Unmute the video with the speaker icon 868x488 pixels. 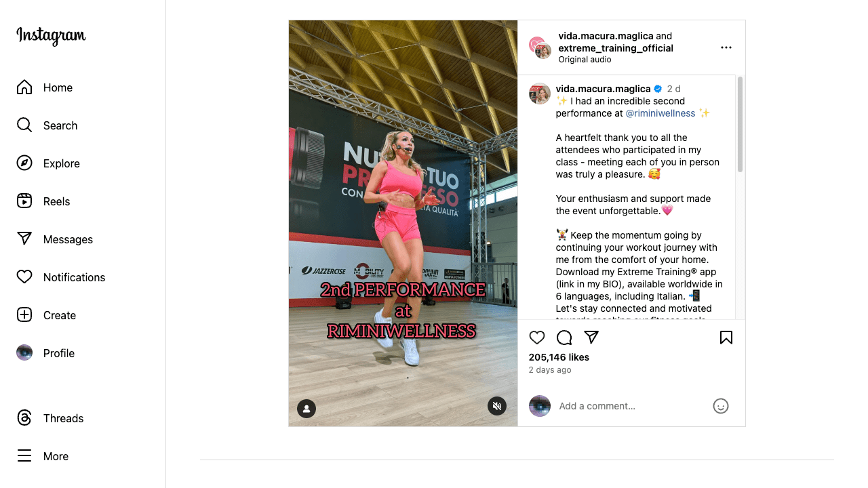pos(497,406)
